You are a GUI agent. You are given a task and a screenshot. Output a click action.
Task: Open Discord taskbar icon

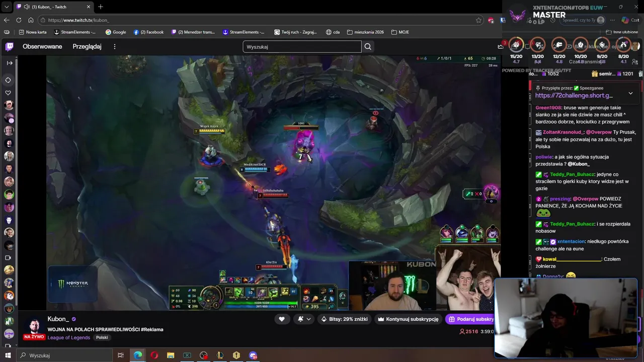point(253,355)
